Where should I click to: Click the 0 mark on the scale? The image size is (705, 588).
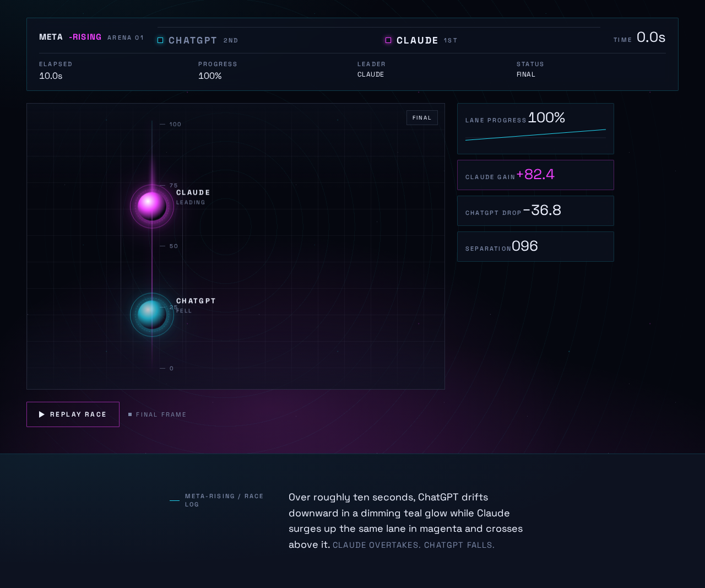point(171,369)
